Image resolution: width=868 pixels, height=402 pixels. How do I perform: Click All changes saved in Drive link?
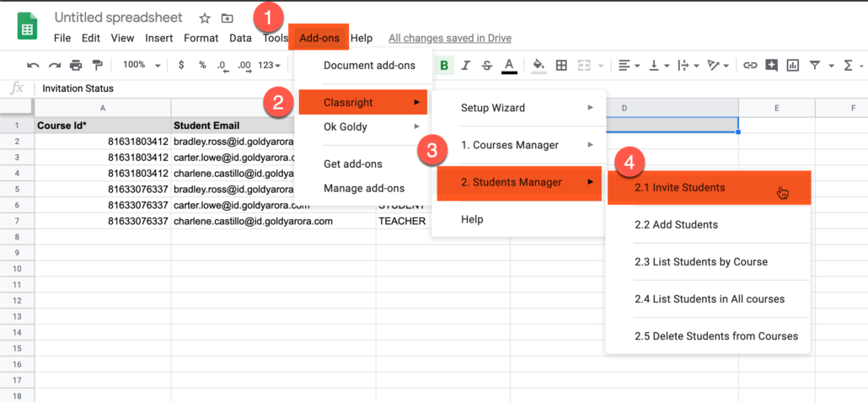pos(450,38)
